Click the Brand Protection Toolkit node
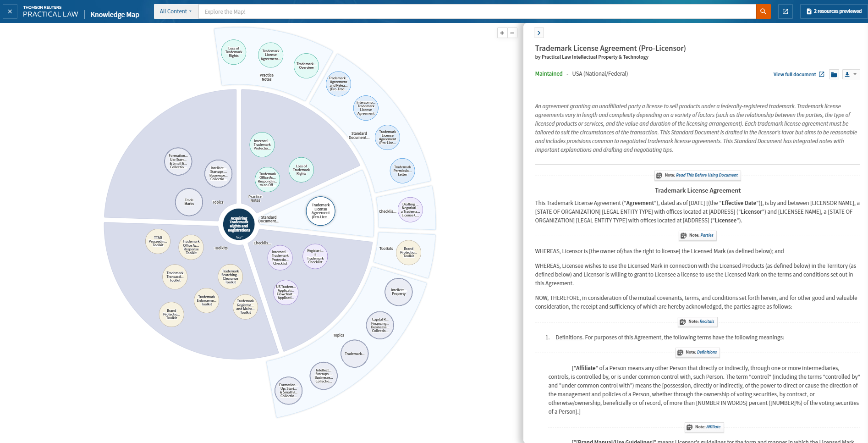Screen dimensions: 868x443 coord(171,315)
